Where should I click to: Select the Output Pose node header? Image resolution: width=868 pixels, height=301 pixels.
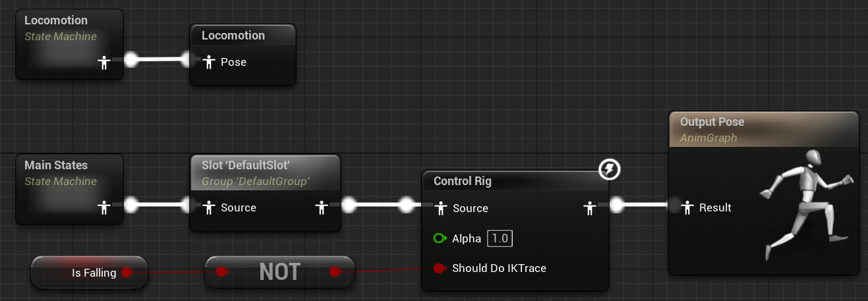[x=764, y=129]
